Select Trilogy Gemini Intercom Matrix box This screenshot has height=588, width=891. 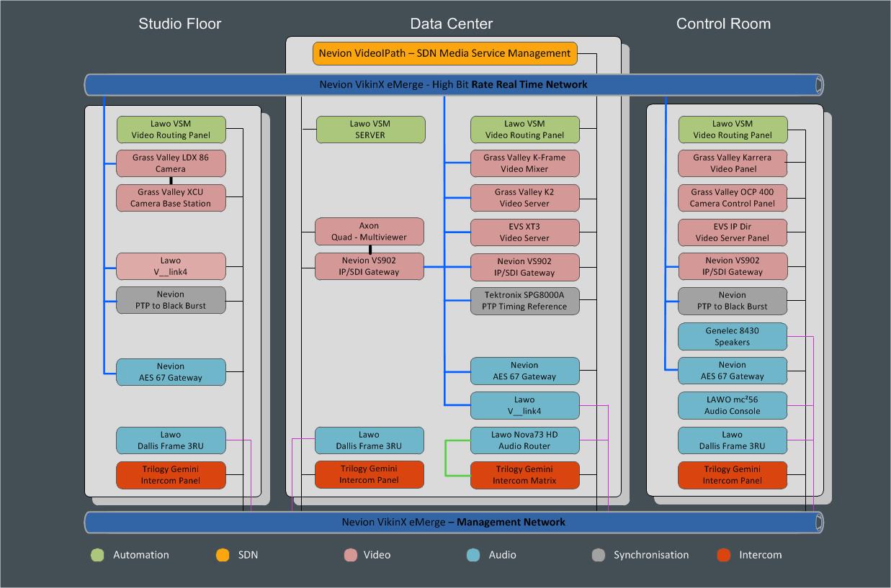point(524,475)
